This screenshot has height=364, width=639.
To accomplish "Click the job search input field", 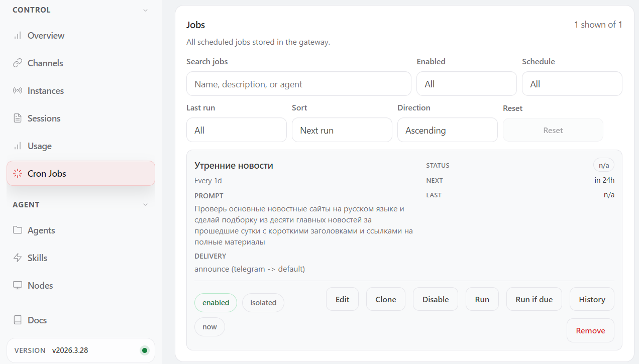I will pos(298,83).
